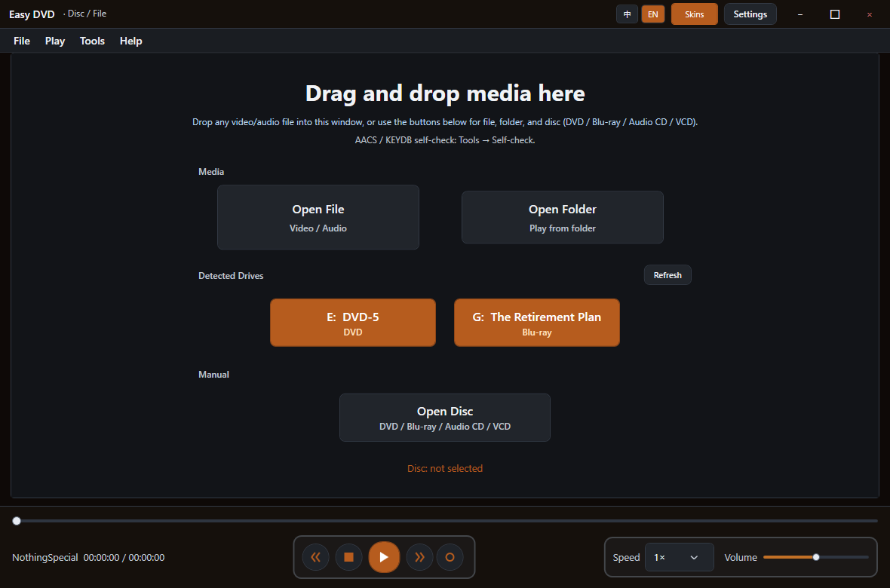Click the Skins button
This screenshot has width=890, height=588.
(x=694, y=14)
